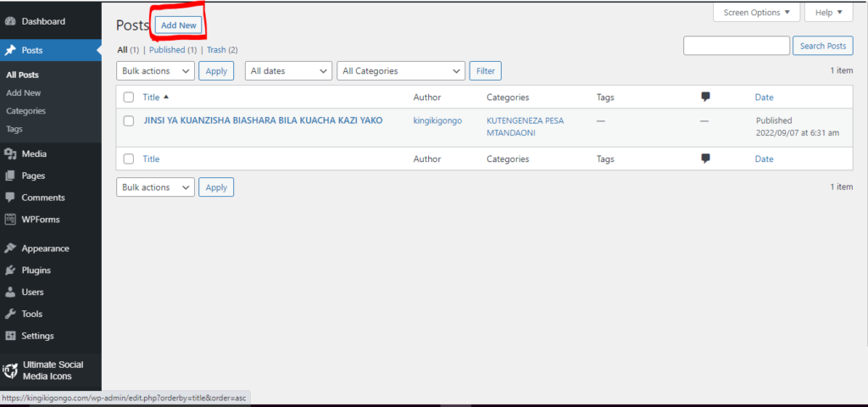Tick the select-all checkbox in header row
Image resolution: width=868 pixels, height=407 pixels.
coord(129,98)
